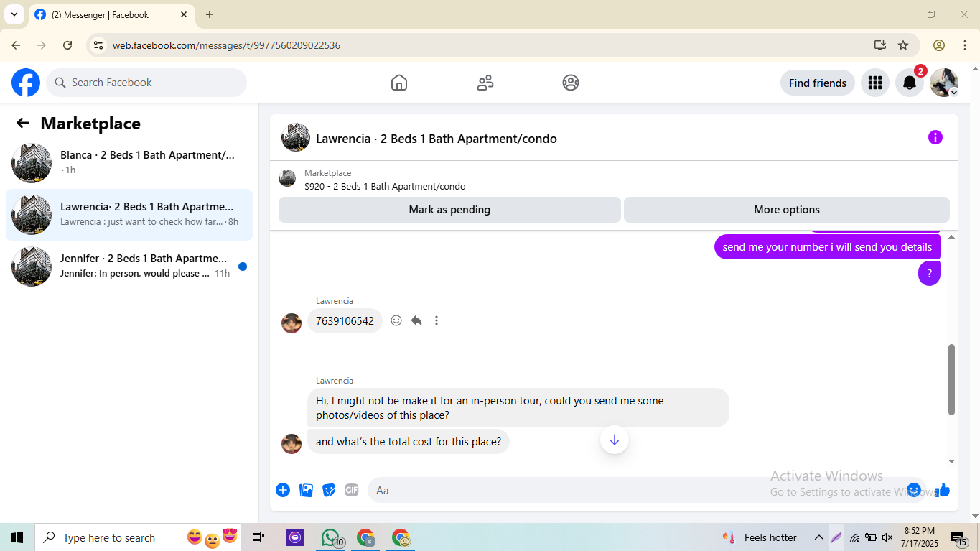Expand the tab search dropdown
This screenshot has width=980, height=551.
point(14,14)
